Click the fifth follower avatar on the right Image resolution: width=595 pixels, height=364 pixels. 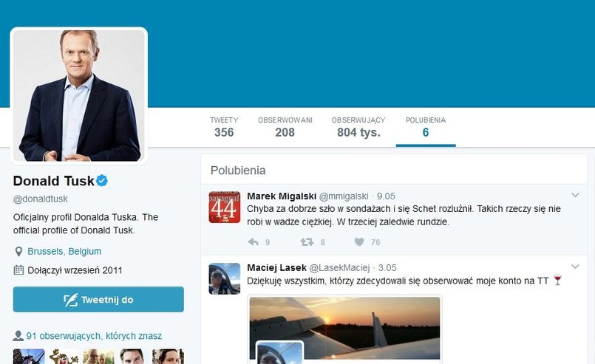click(168, 357)
